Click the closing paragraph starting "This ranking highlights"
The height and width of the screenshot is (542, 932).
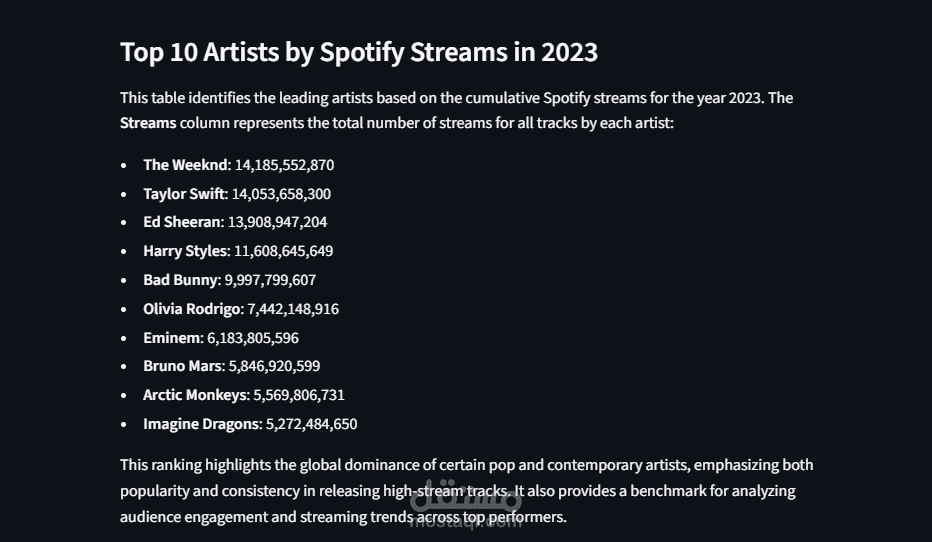click(466, 465)
